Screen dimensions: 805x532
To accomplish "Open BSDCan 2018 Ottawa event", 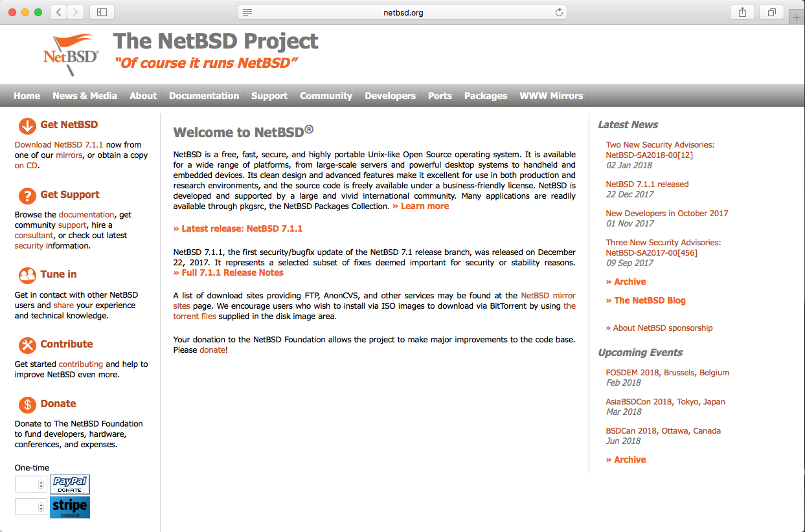I will [x=663, y=431].
